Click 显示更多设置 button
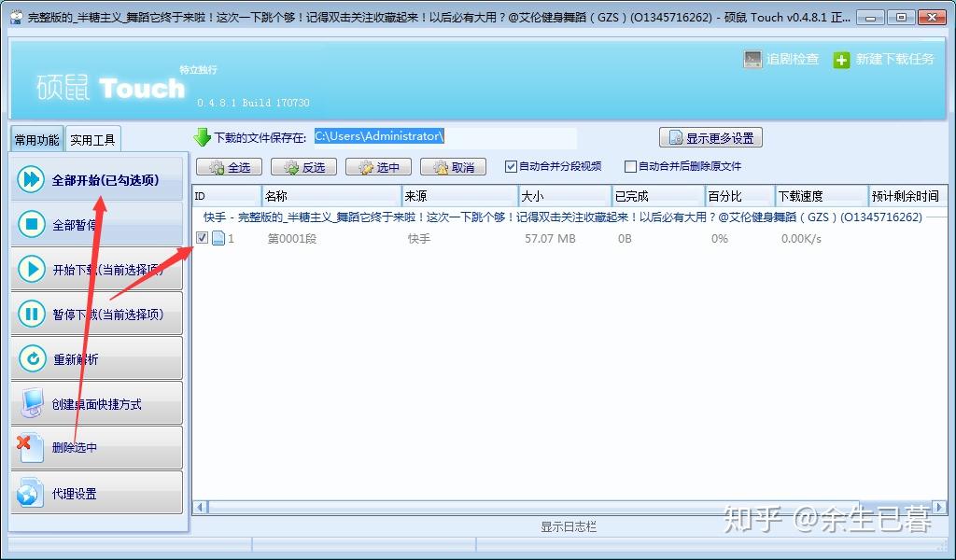The image size is (956, 560). [x=710, y=138]
